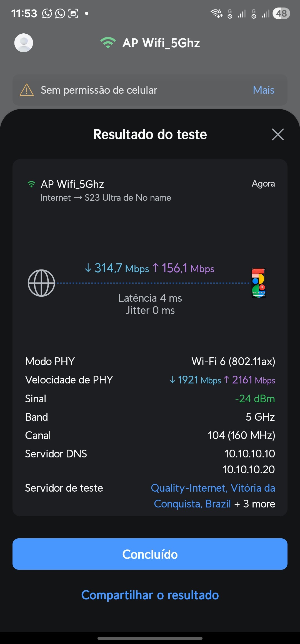Tap Compartilhar o resultado
The width and height of the screenshot is (300, 644).
click(150, 595)
